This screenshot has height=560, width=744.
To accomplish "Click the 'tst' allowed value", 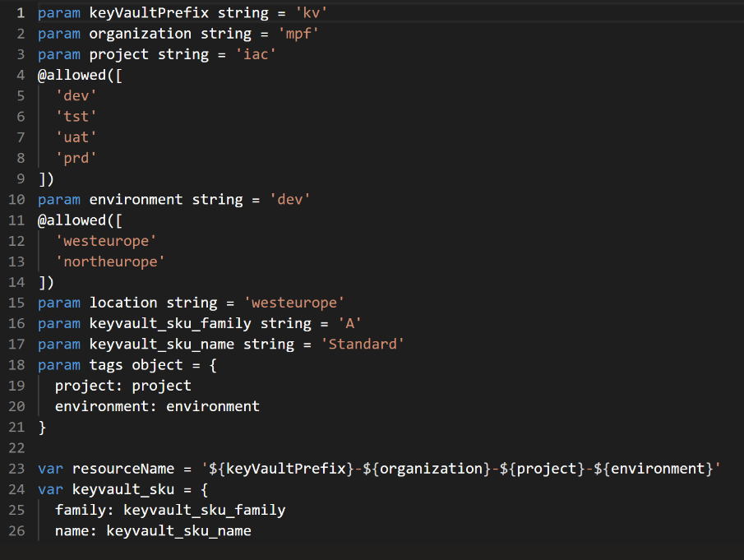I will pos(76,117).
